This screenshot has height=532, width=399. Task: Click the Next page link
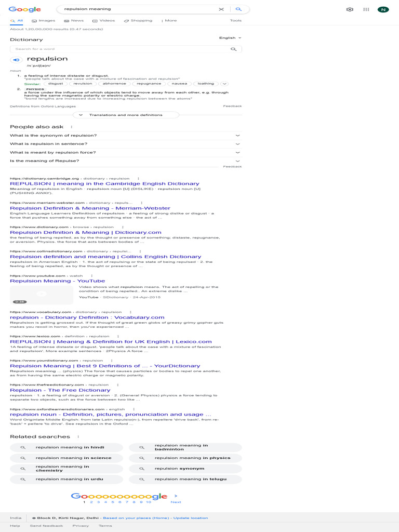(x=176, y=502)
